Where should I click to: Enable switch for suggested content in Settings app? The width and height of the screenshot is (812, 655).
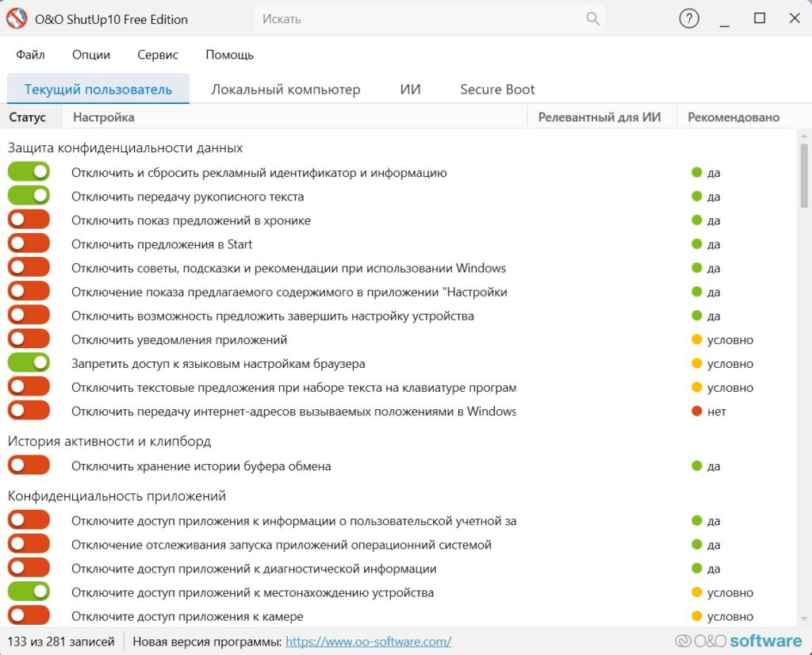tap(29, 290)
